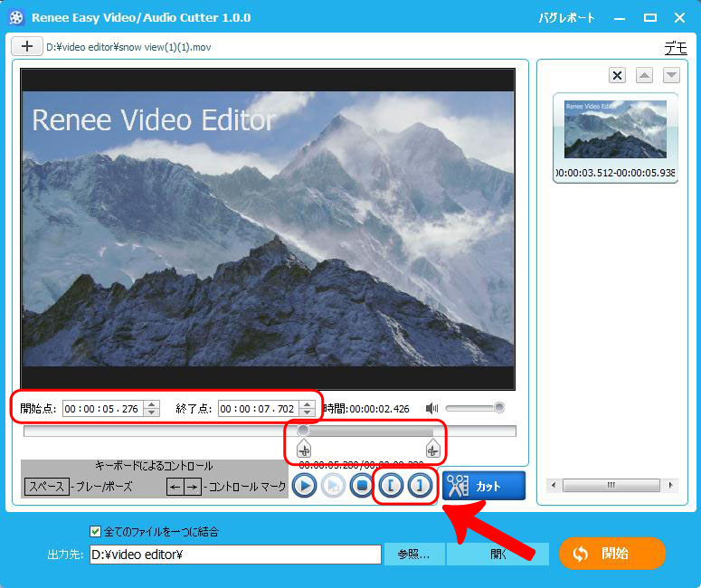Move clip down in the list
This screenshot has height=588, width=701.
tap(671, 75)
